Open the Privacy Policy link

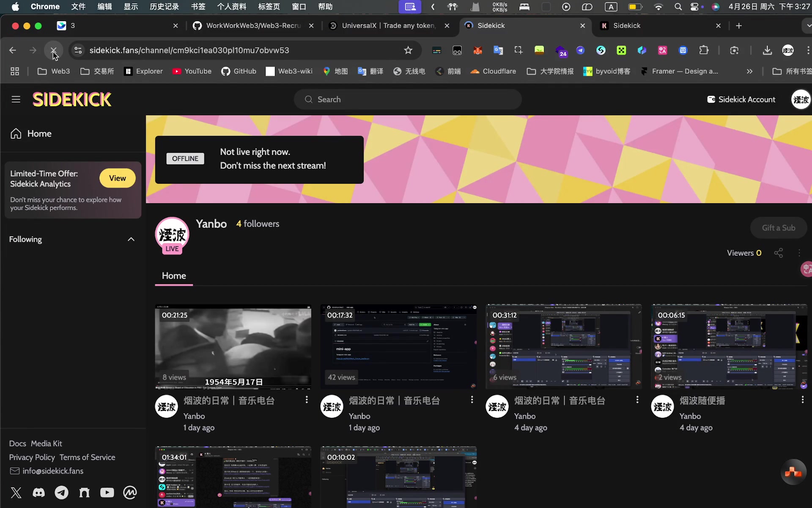tap(32, 457)
